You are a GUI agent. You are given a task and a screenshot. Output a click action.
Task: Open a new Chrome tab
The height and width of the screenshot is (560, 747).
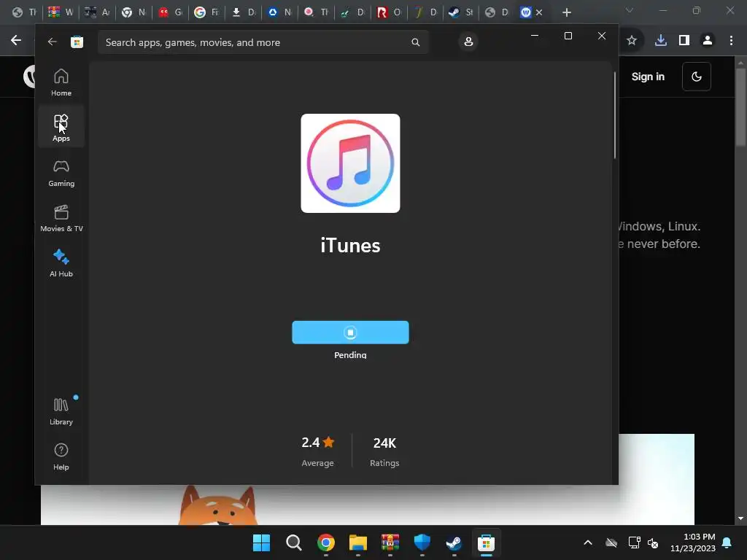[x=566, y=12]
